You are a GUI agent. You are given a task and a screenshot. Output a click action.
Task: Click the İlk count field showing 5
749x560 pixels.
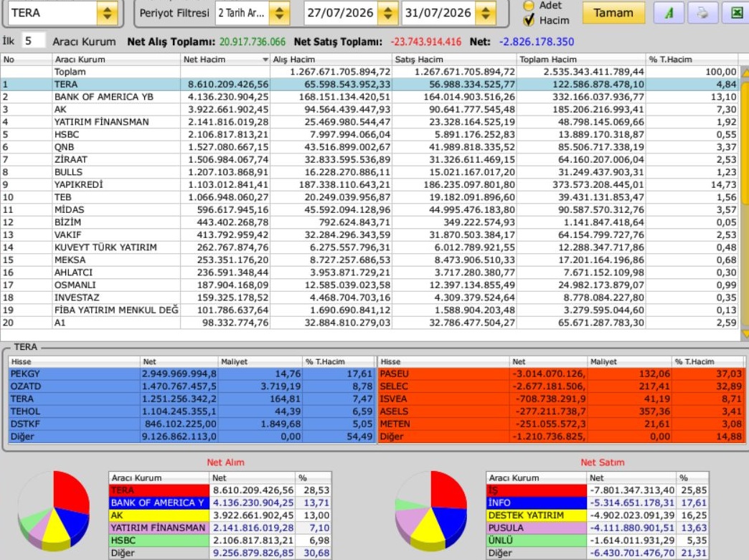pos(34,41)
